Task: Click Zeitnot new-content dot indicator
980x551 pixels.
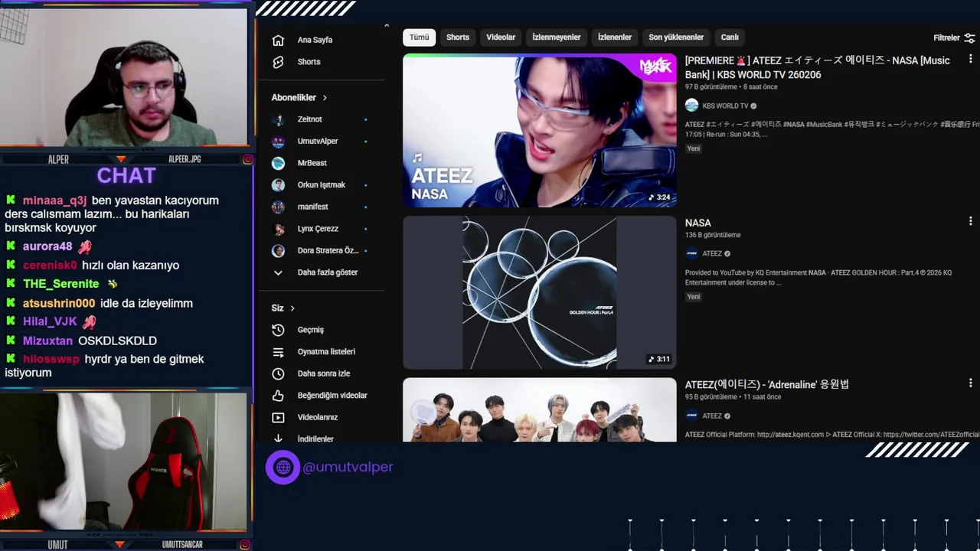Action: click(x=365, y=120)
